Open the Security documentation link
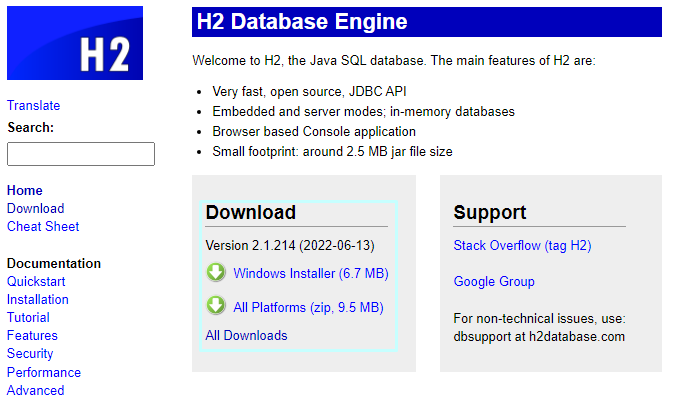The width and height of the screenshot is (675, 401). tap(30, 354)
